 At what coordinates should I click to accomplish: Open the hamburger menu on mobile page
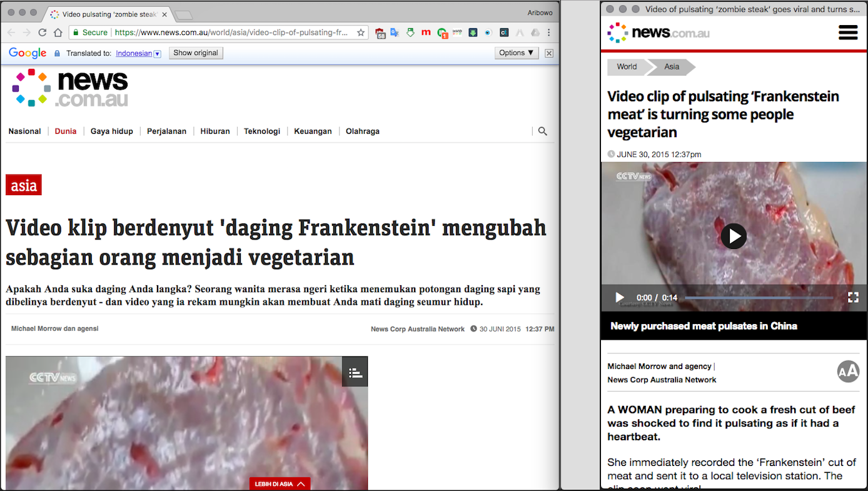848,33
